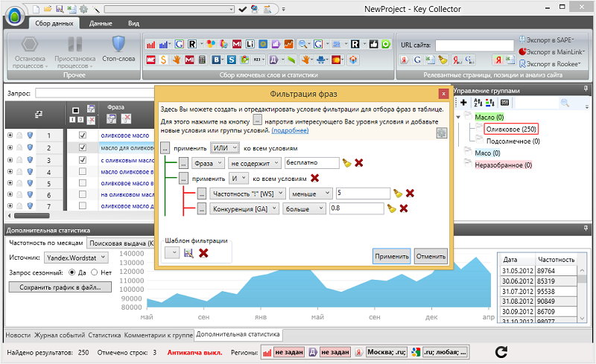The image size is (596, 364).
Task: Click the Применить button
Action: 391,256
